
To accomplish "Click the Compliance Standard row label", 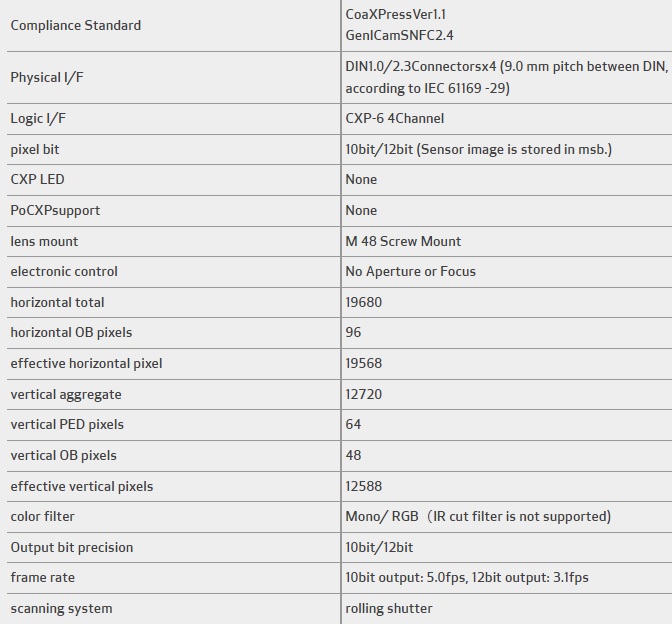I will click(x=75, y=25).
